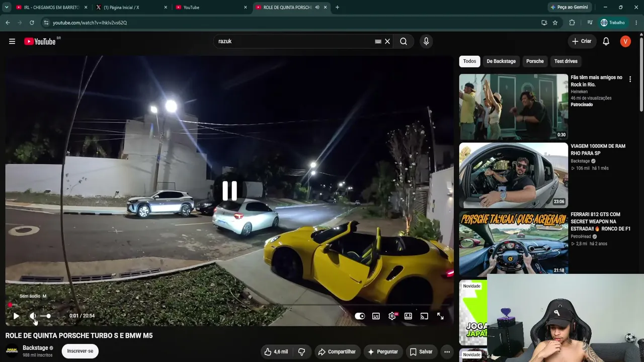Toggle the autoplay switch in the player

click(x=360, y=316)
